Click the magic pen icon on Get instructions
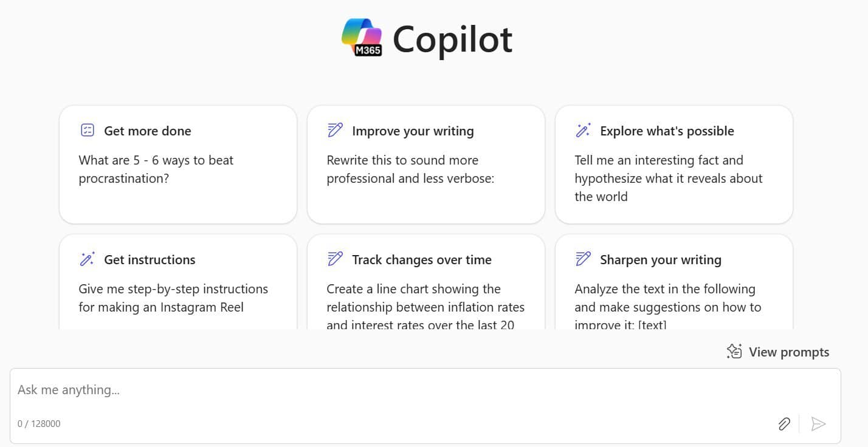868x447 pixels. tap(88, 258)
